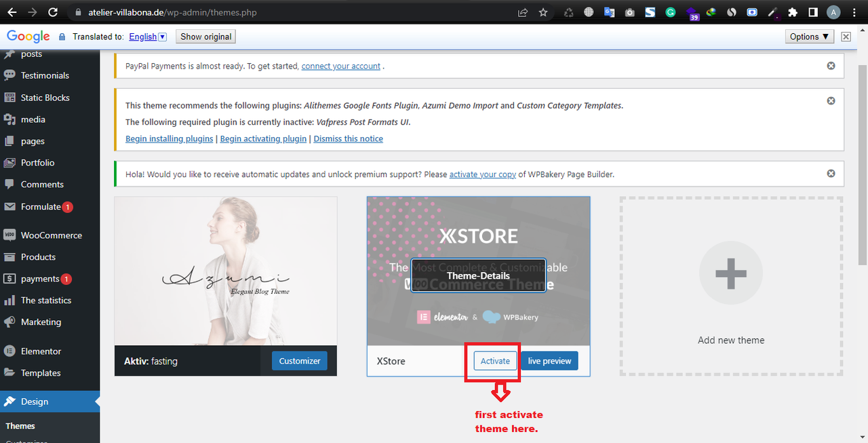Viewport: 868px width, 443px height.
Task: Close the Google Translate bar
Action: pos(846,37)
